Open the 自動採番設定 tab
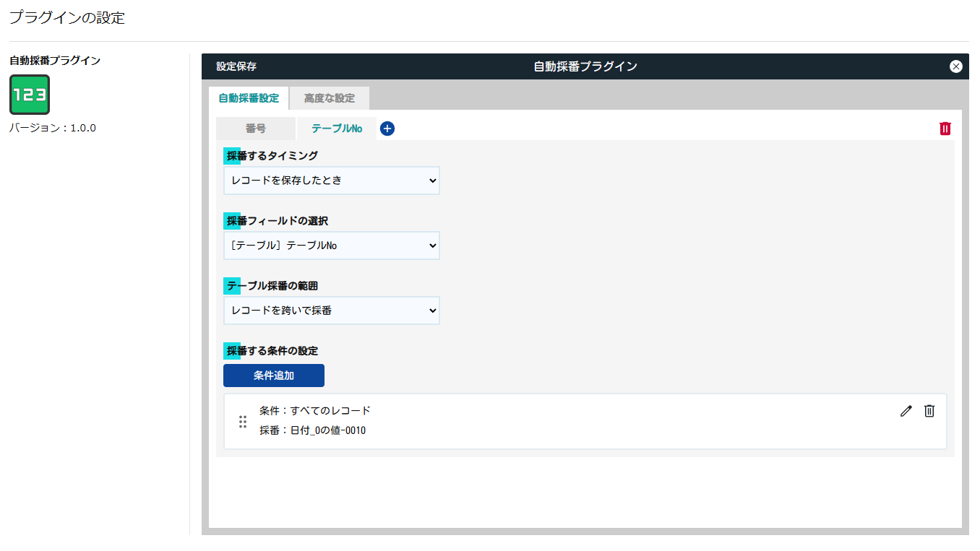 pos(248,97)
